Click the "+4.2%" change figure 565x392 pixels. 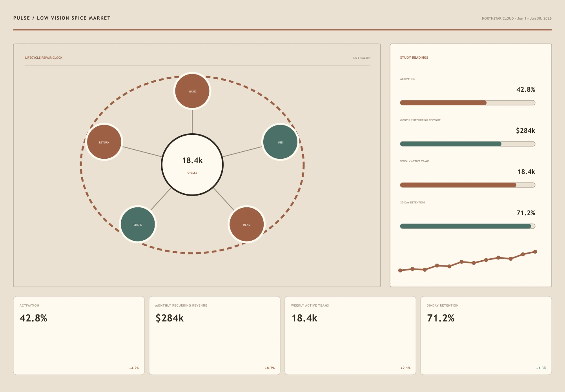click(x=134, y=368)
